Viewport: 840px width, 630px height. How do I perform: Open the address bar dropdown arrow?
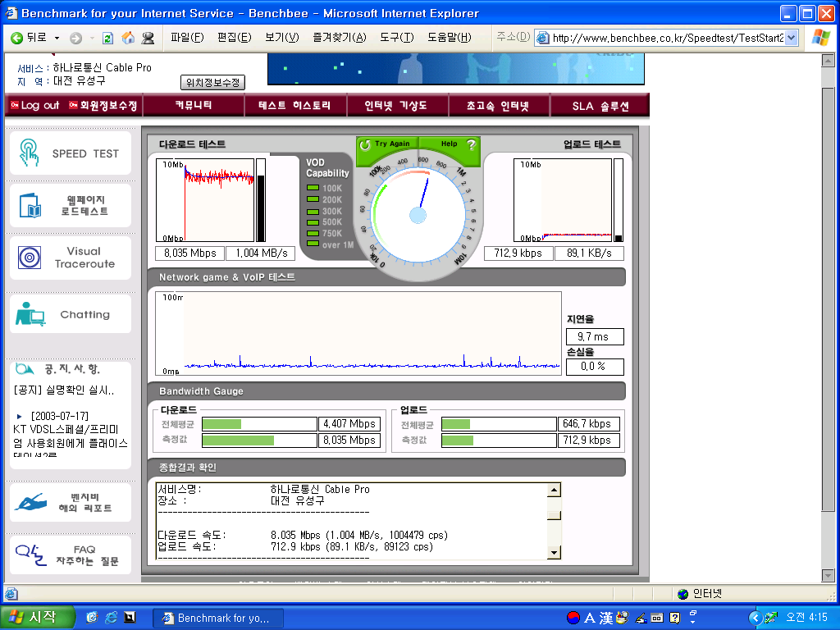click(792, 38)
